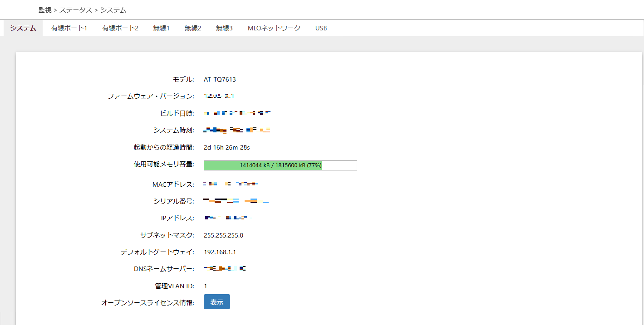
Task: Open the 有線ポート2 tab
Action: point(120,28)
